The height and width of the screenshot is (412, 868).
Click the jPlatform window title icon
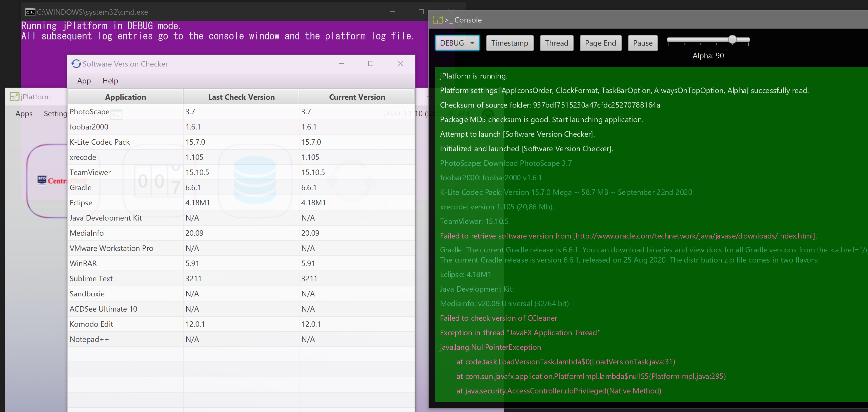pyautogui.click(x=14, y=97)
